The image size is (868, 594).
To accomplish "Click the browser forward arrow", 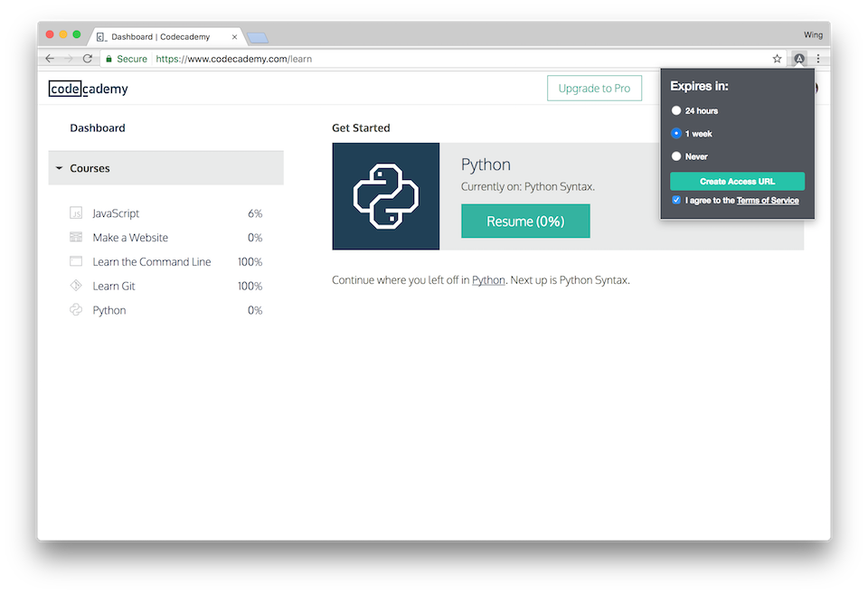I will coord(69,59).
